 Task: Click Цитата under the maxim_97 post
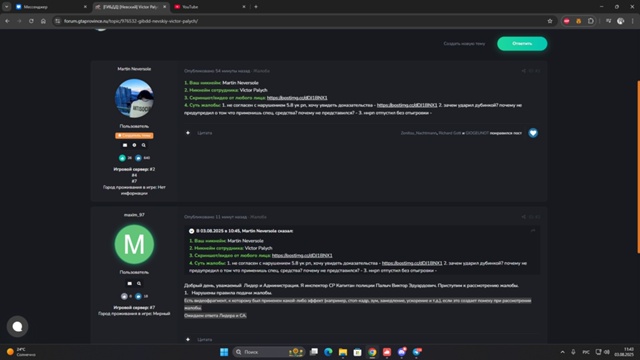(x=204, y=340)
